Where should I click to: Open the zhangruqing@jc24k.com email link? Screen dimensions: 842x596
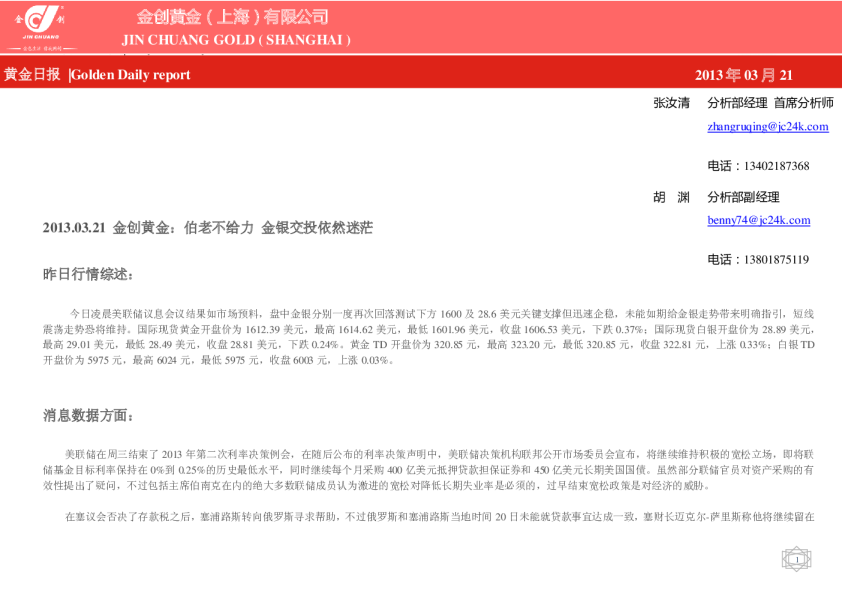point(767,127)
